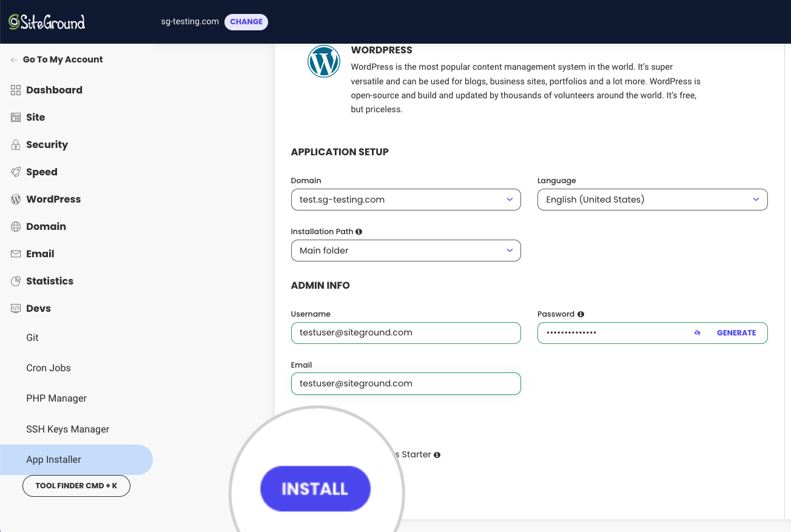Click the Statistics pie chart icon

(16, 281)
